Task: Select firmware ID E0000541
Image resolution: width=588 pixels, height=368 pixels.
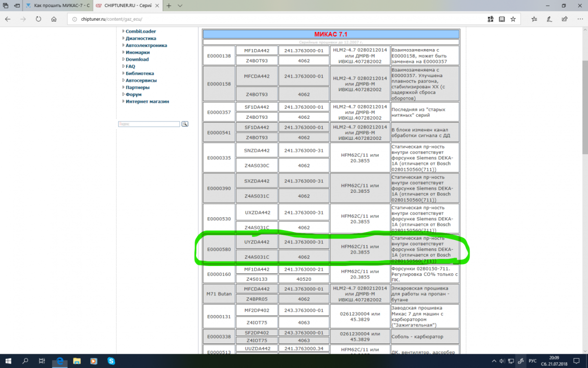Action: coord(219,132)
